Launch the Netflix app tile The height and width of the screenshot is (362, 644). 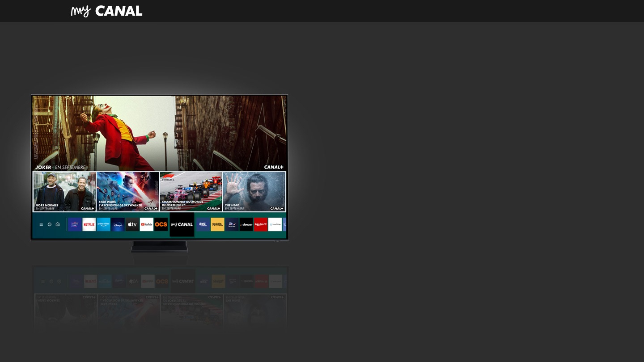[x=89, y=224]
